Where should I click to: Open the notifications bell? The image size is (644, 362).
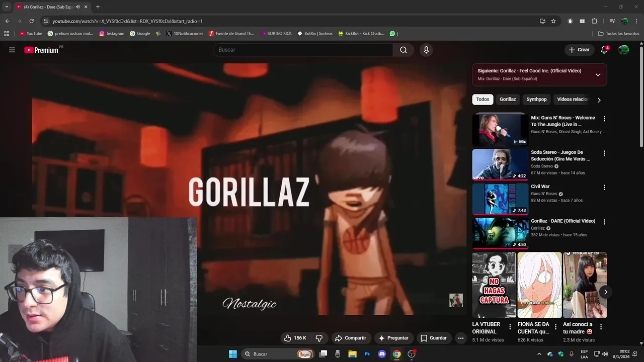tap(604, 50)
